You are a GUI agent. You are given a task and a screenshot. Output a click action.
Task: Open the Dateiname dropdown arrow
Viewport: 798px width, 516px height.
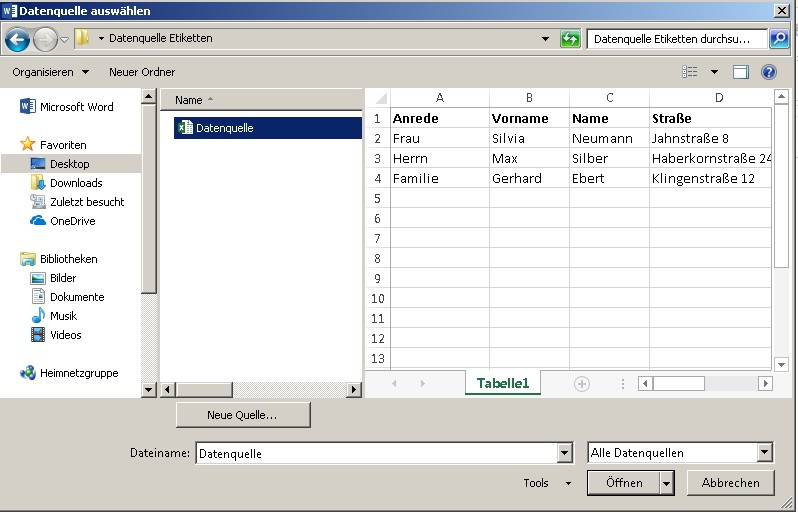point(565,453)
